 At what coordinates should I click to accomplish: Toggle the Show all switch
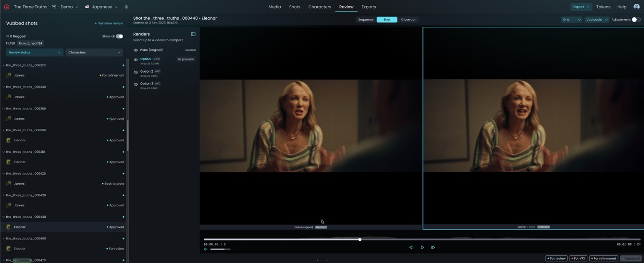pyautogui.click(x=119, y=36)
